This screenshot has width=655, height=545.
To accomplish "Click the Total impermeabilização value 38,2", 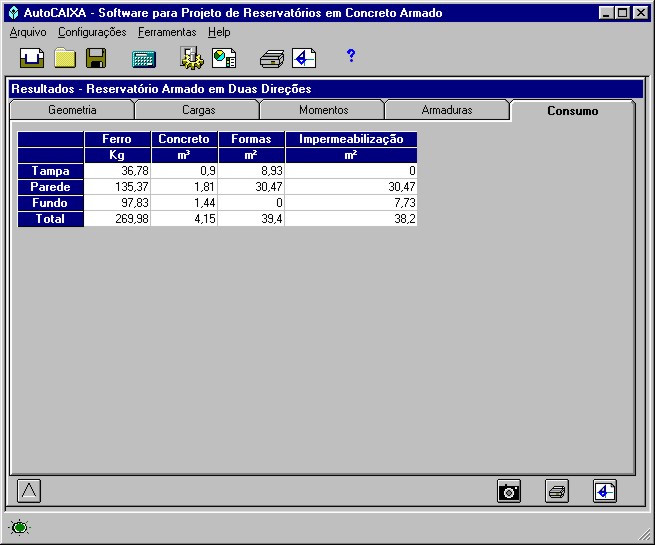I will pyautogui.click(x=351, y=218).
